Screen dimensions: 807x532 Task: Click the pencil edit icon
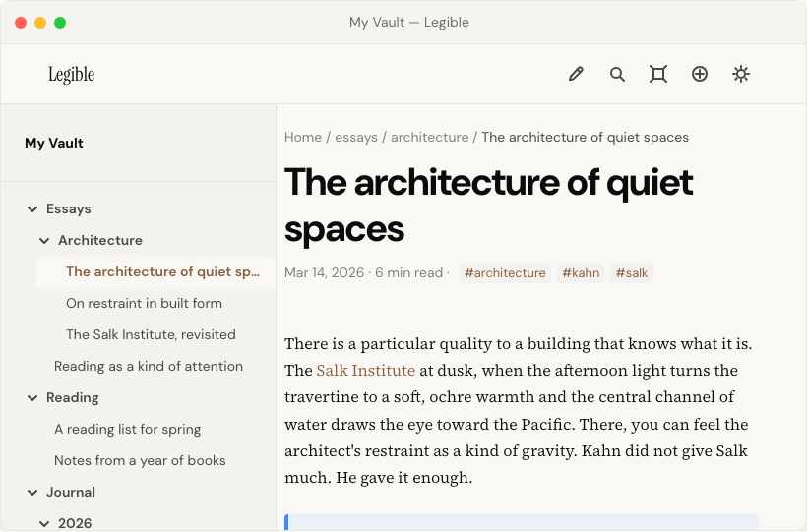[x=576, y=74]
